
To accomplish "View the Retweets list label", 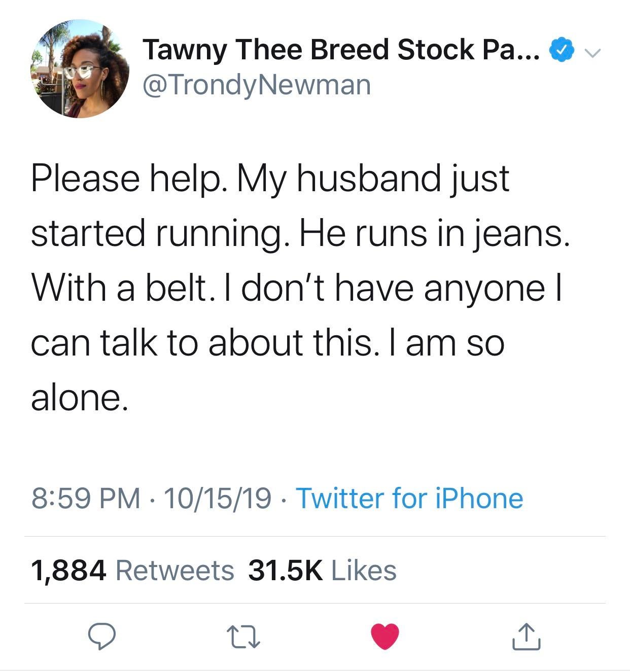I will tap(174, 570).
